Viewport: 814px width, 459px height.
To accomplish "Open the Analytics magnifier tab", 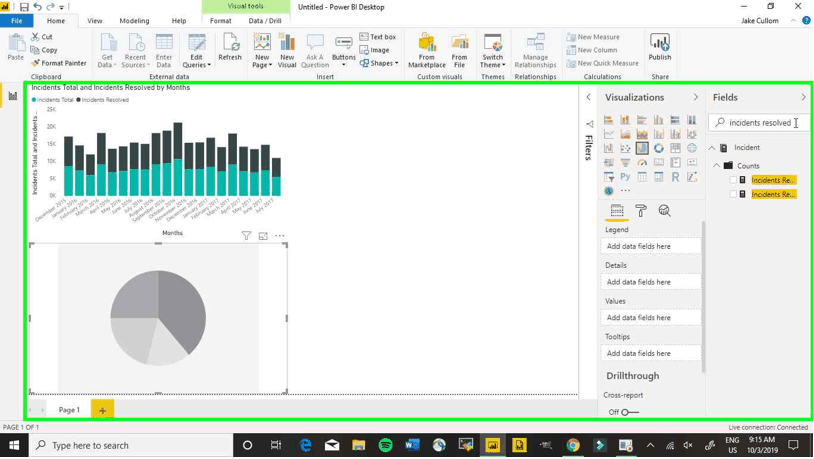I will point(664,211).
